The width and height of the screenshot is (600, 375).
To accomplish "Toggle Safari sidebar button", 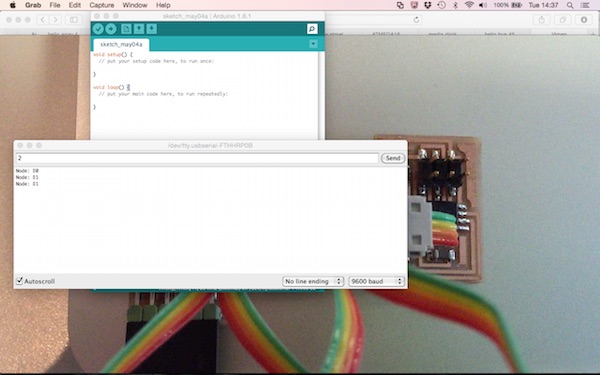I will point(74,20).
